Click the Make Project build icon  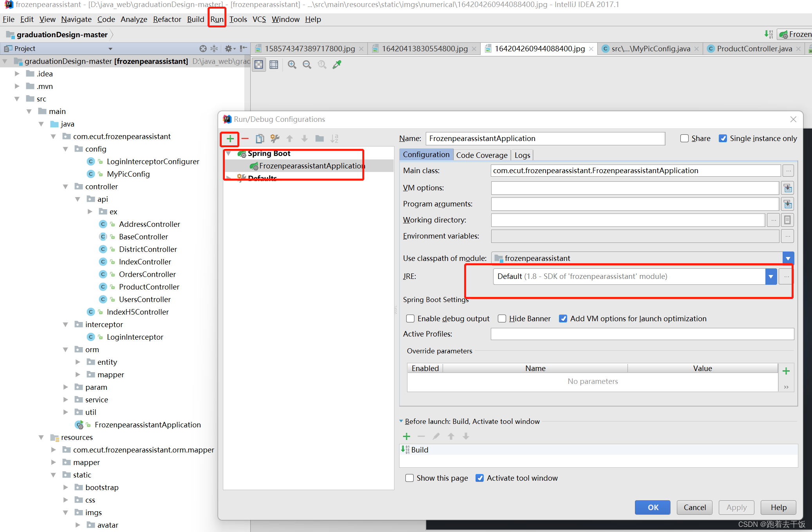pyautogui.click(x=769, y=34)
